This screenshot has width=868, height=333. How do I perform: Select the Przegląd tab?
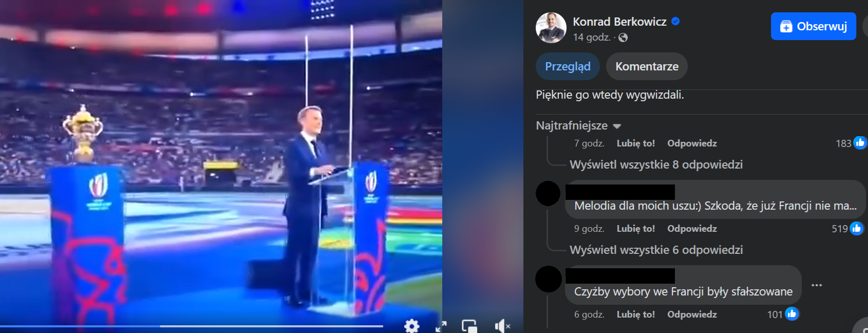[x=568, y=66]
